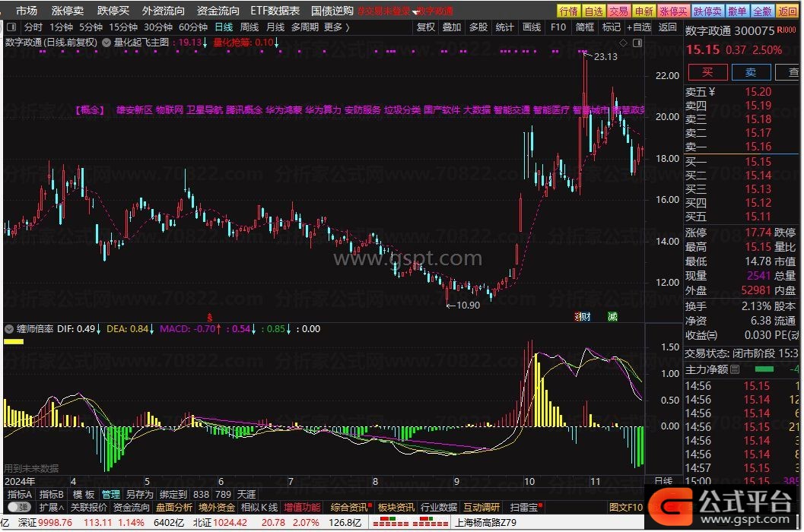Open the 国债逆购 menu
The image size is (804, 532).
[332, 11]
